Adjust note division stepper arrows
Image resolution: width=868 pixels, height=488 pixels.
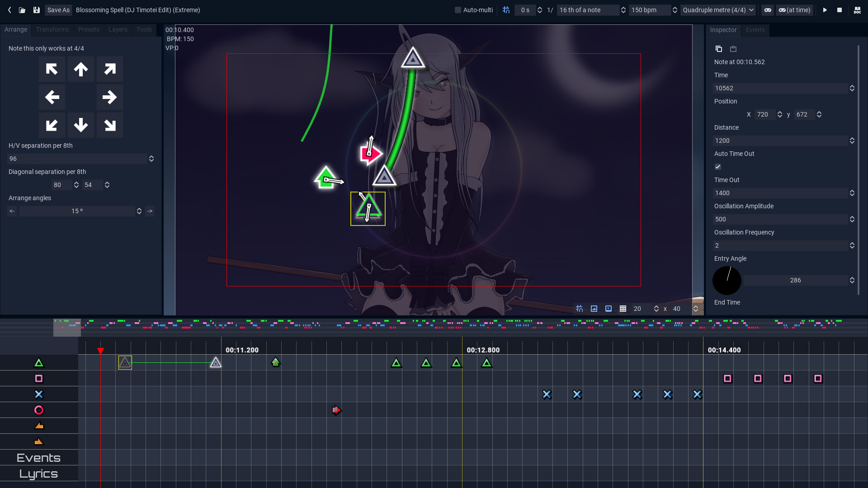click(623, 10)
